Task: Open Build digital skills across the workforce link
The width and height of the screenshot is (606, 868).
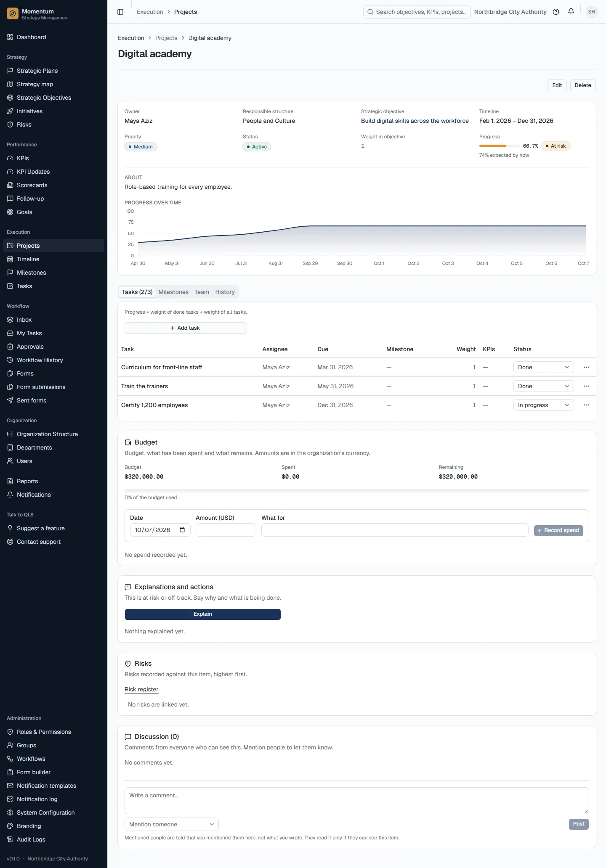Action: [x=415, y=121]
